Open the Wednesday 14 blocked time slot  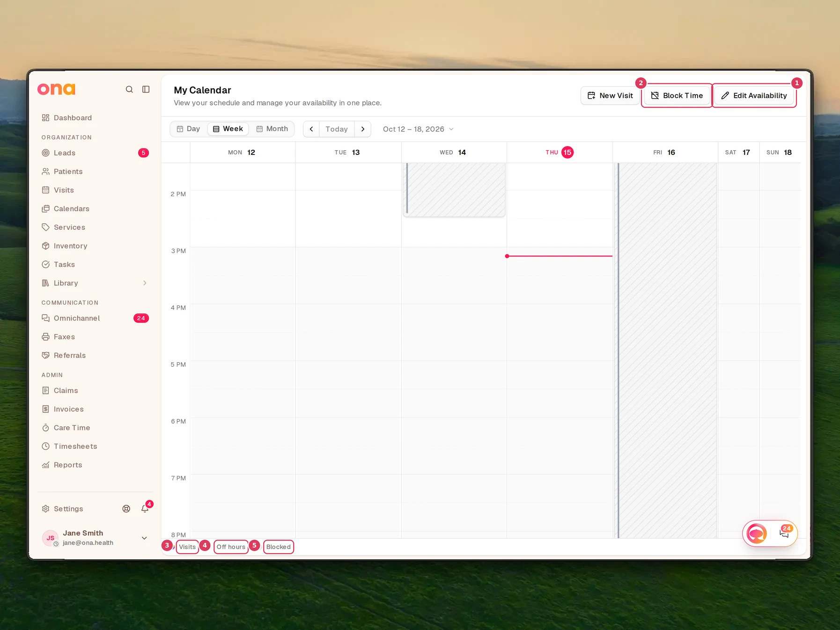coord(454,190)
